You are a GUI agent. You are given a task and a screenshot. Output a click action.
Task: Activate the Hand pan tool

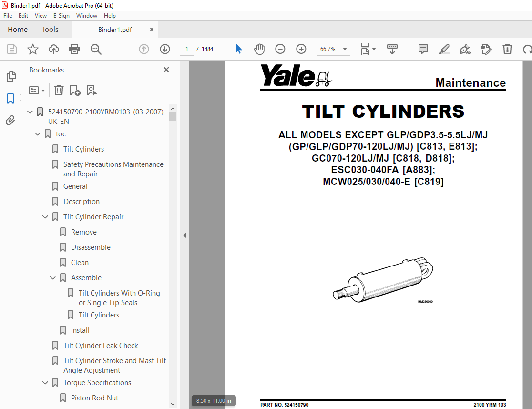pyautogui.click(x=259, y=49)
